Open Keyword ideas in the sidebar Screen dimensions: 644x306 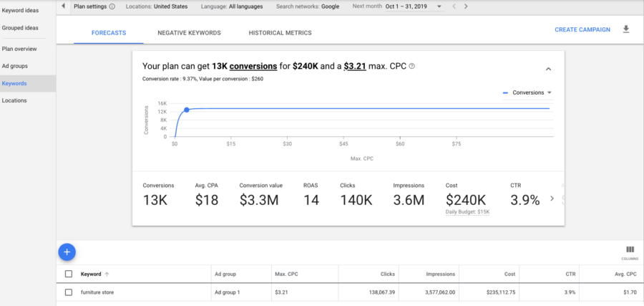pos(21,11)
